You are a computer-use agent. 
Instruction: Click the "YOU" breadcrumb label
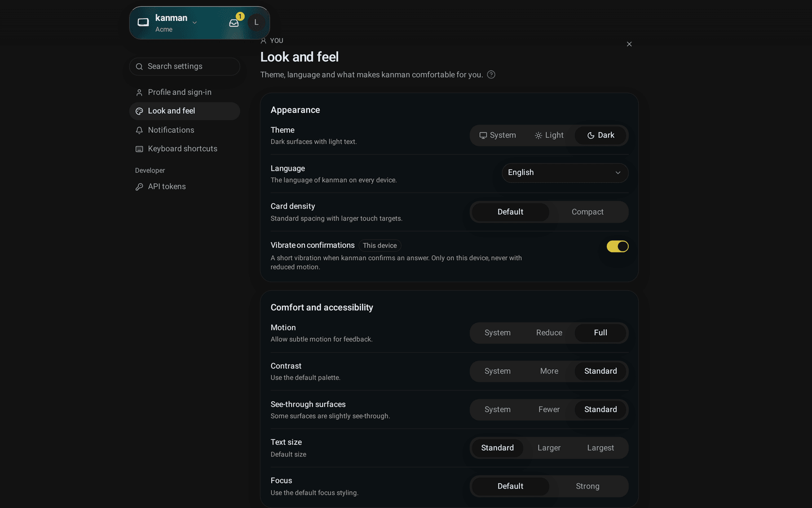[276, 41]
